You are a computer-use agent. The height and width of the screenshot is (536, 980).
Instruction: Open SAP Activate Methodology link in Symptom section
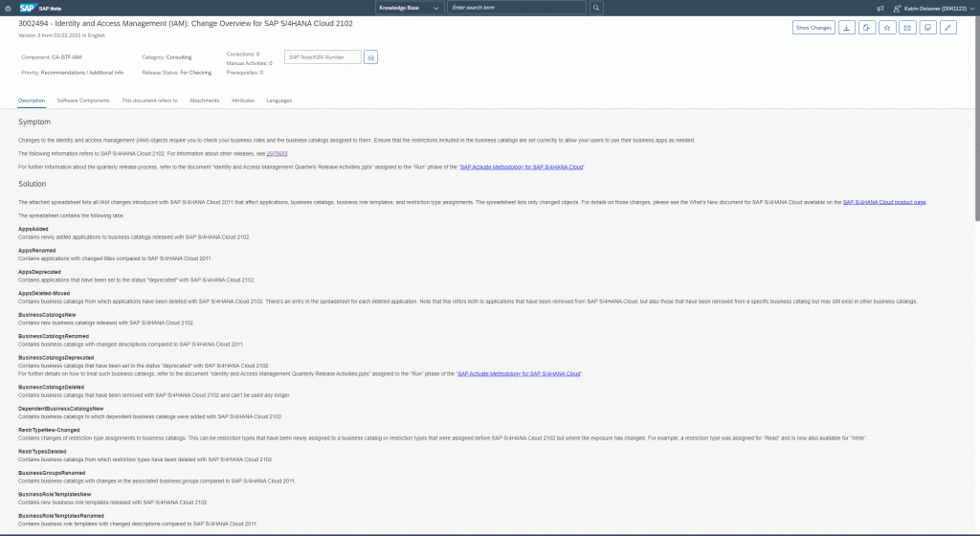click(522, 167)
